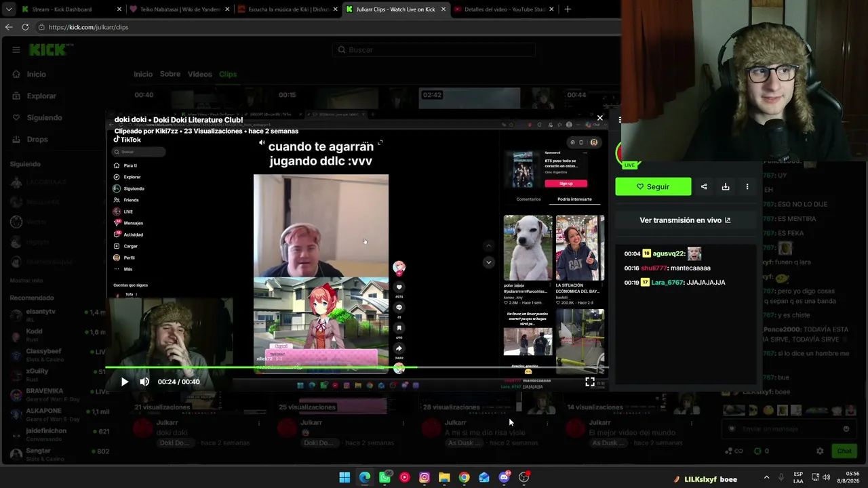Open options for 'A mi si me dio risa' clip
The height and width of the screenshot is (488, 868).
pyautogui.click(x=547, y=423)
